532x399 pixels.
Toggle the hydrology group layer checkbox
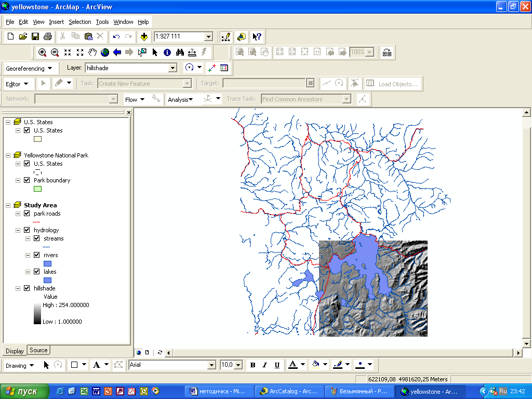point(27,230)
